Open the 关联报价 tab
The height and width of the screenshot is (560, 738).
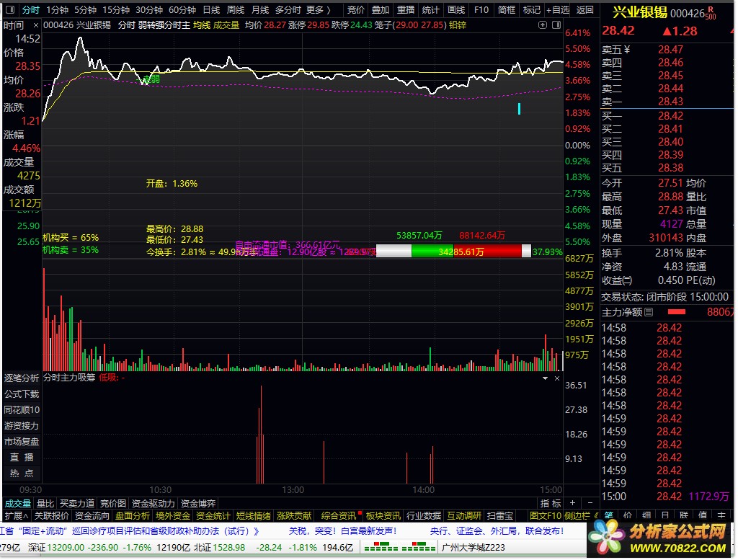(52, 516)
